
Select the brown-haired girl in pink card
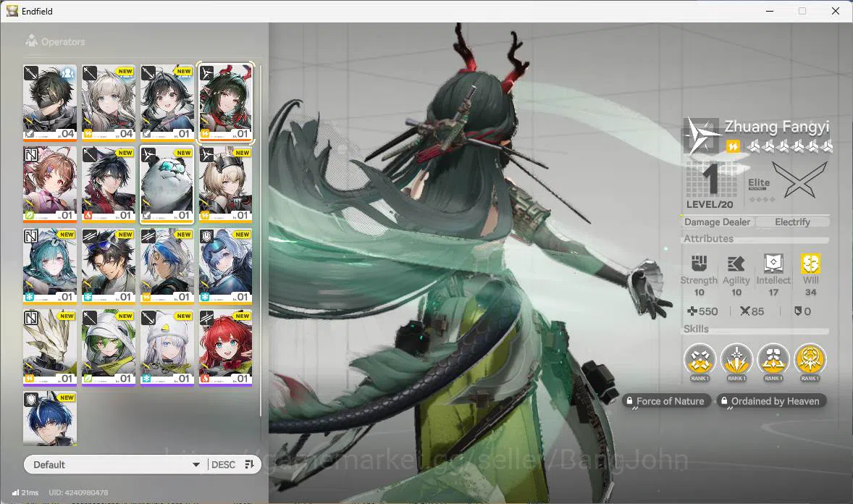click(50, 184)
